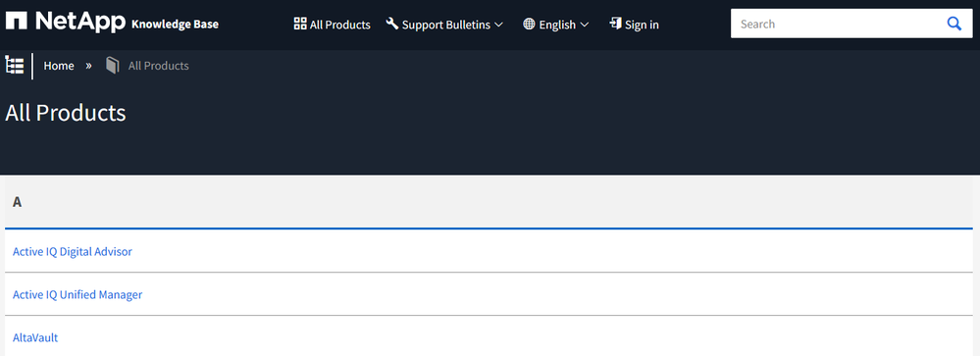Select the English language menu
The height and width of the screenshot is (356, 980).
tap(555, 25)
